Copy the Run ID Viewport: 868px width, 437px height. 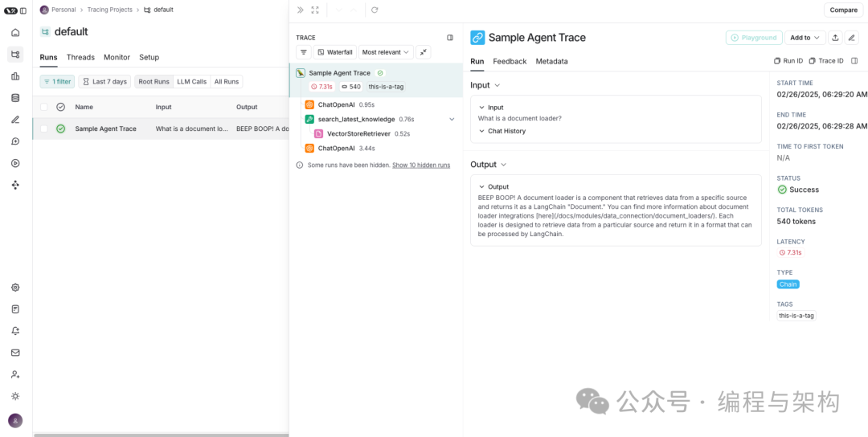tap(789, 61)
